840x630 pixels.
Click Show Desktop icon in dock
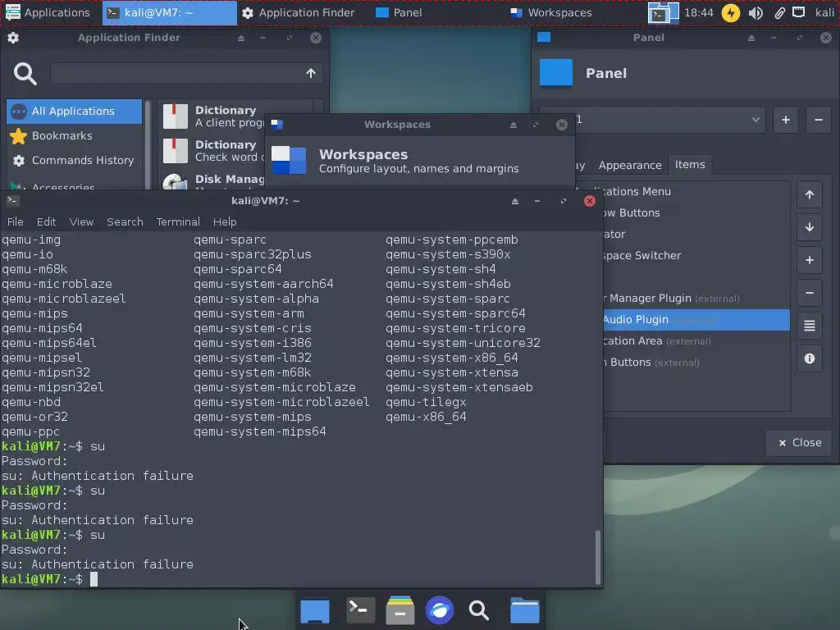314,610
